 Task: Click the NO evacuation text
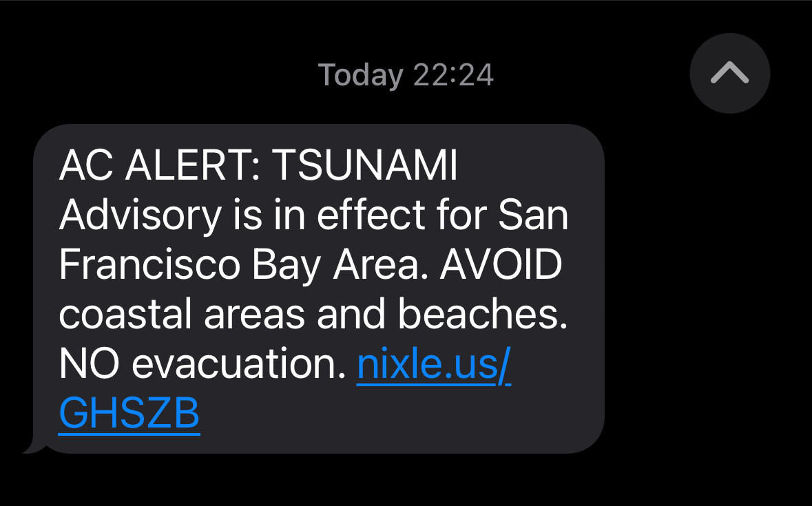pos(202,366)
